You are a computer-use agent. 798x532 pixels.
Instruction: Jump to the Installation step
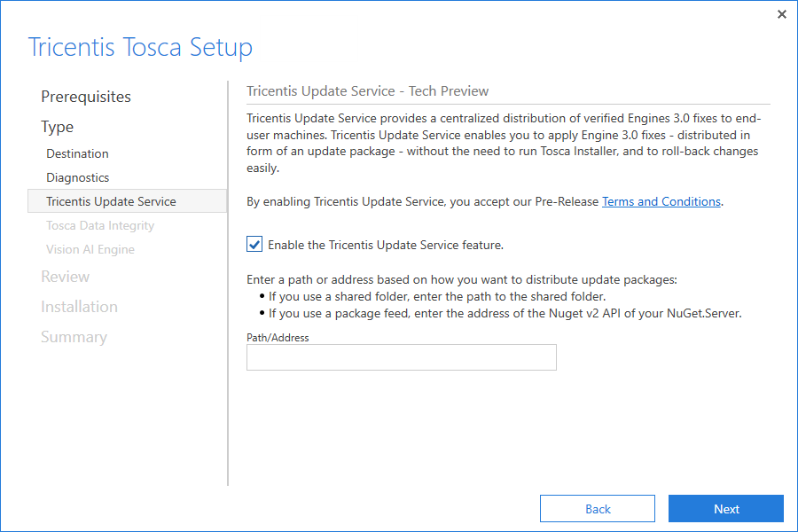tap(79, 307)
